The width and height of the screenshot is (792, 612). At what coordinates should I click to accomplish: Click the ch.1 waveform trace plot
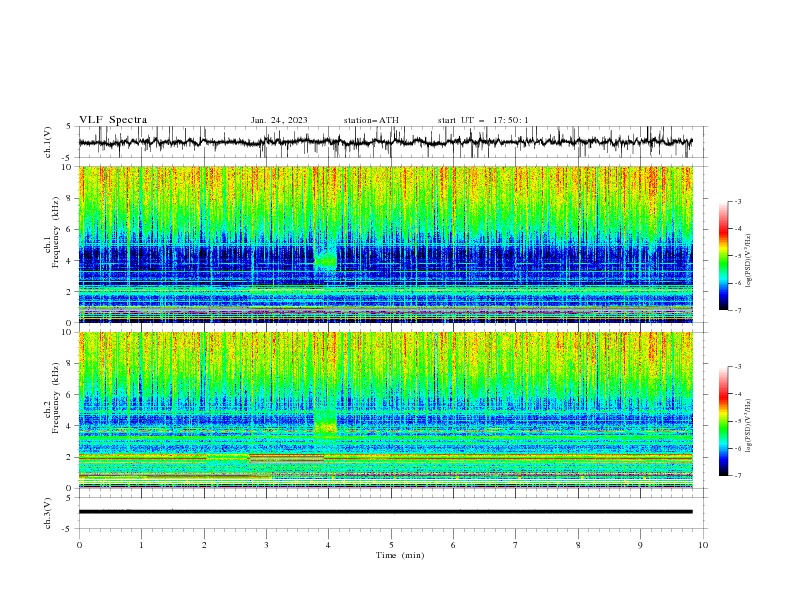click(385, 142)
